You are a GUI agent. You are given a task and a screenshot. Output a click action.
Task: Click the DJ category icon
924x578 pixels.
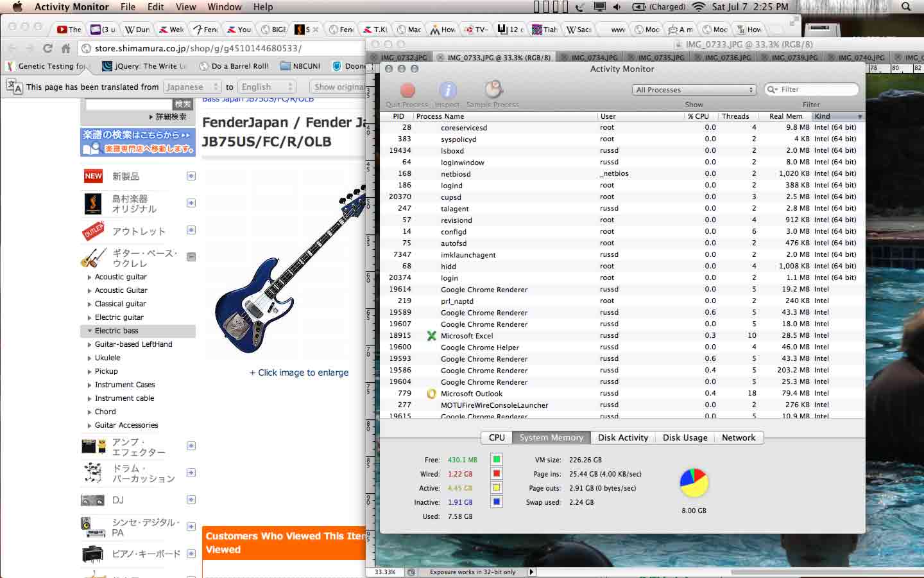pos(93,500)
